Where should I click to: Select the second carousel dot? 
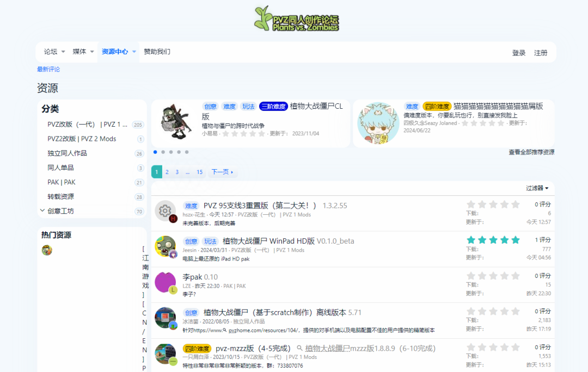click(163, 152)
